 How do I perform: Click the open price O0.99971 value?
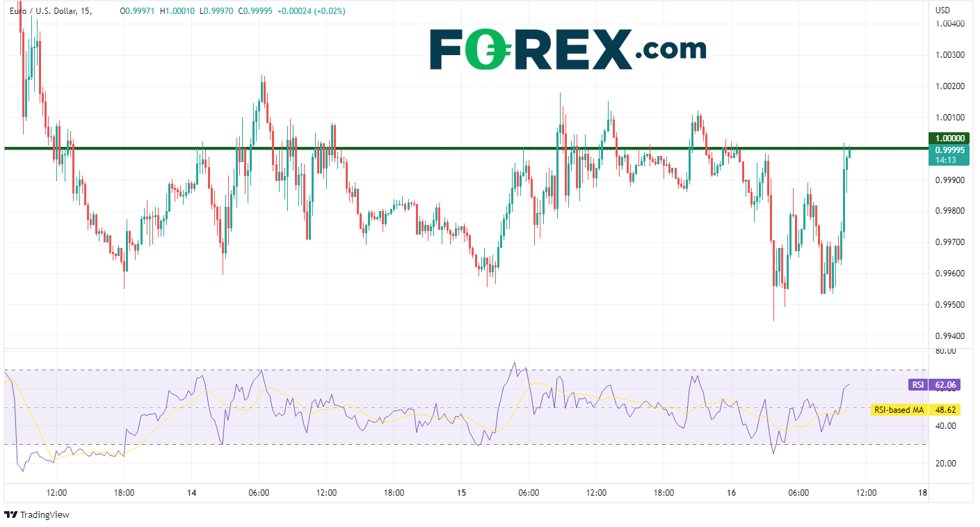(139, 11)
